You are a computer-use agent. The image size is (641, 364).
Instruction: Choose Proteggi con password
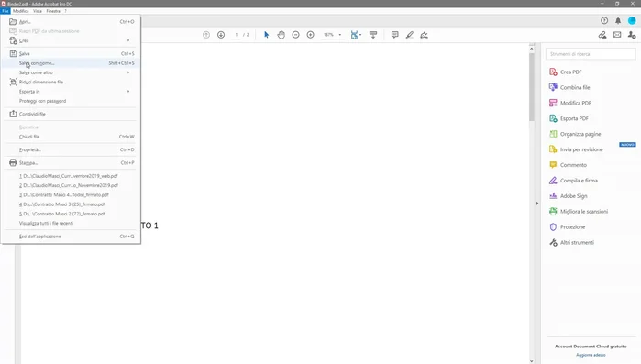click(71, 101)
